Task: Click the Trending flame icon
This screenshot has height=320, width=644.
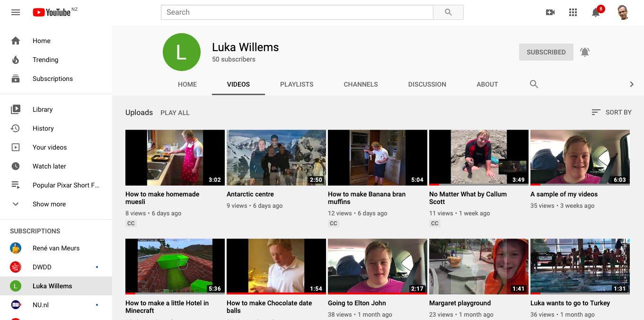Action: tap(16, 60)
